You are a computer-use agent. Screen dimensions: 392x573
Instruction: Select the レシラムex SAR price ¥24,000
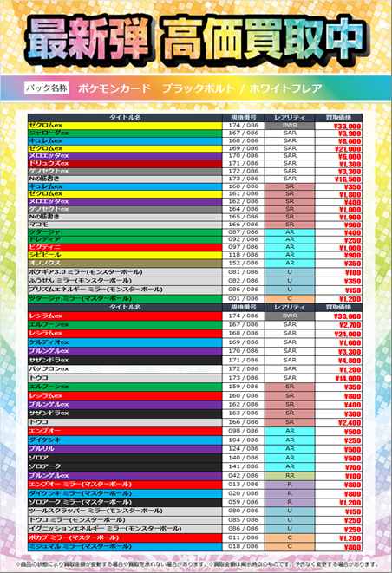click(338, 334)
